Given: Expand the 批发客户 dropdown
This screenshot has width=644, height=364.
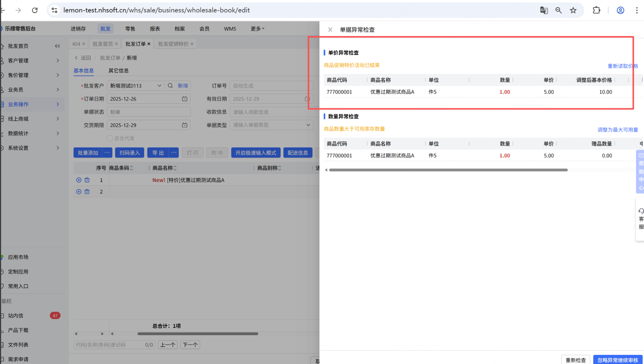Looking at the screenshot, I should [159, 86].
